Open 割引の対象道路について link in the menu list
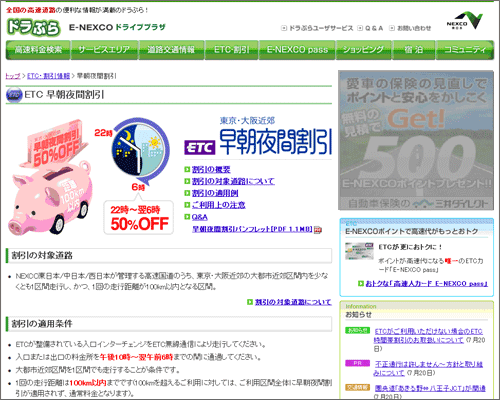The width and height of the screenshot is (500, 400). (x=233, y=181)
